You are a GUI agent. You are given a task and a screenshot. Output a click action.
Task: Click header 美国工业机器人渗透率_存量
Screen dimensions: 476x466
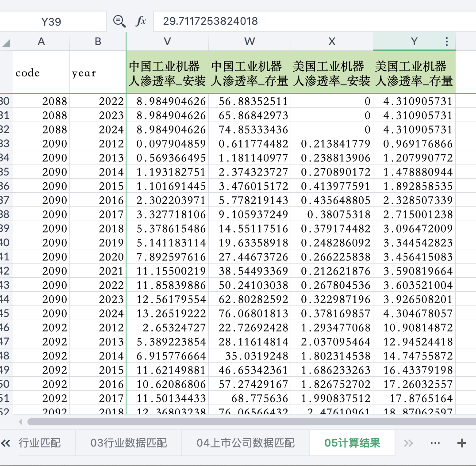click(x=414, y=72)
